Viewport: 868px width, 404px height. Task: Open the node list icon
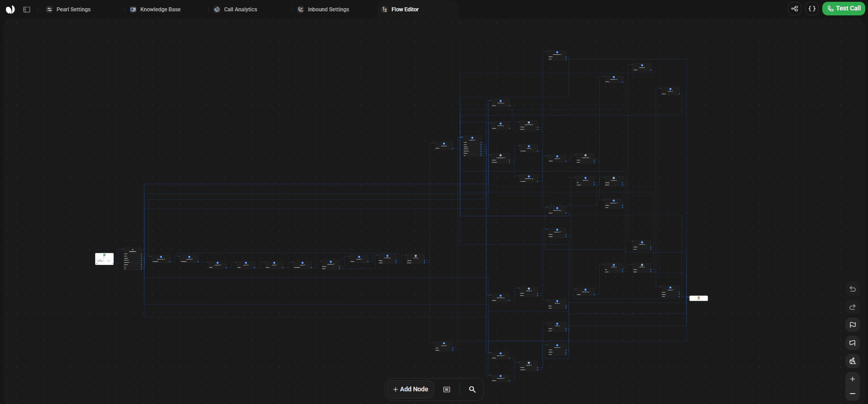click(x=446, y=390)
